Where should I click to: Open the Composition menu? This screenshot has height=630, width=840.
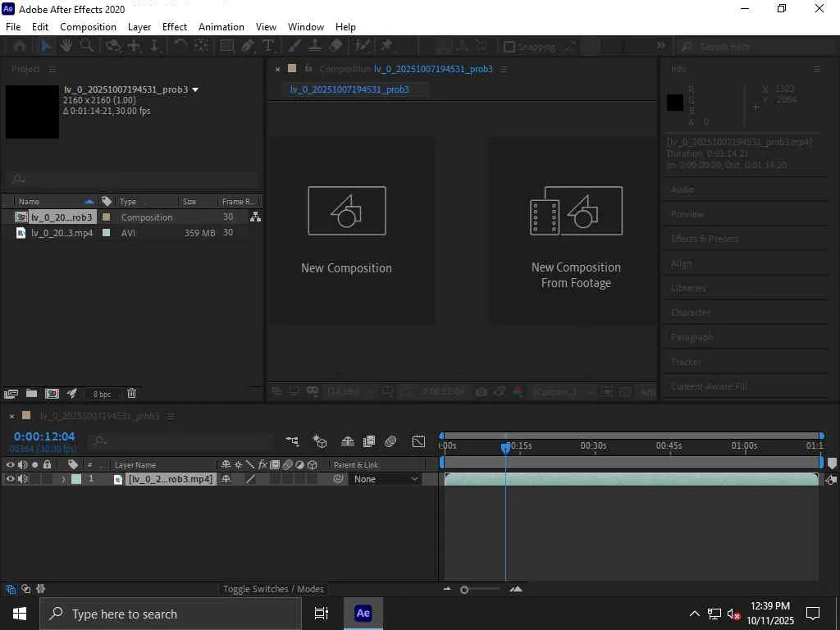click(88, 27)
